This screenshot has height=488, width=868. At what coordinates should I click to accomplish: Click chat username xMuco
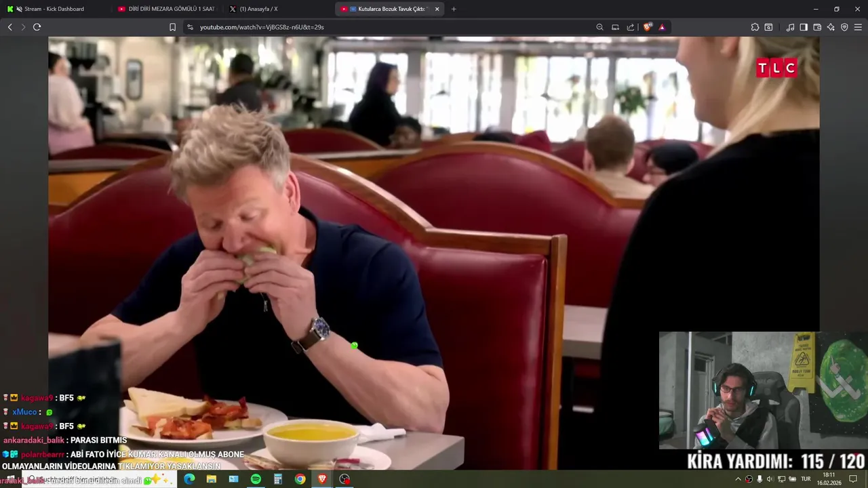click(24, 412)
